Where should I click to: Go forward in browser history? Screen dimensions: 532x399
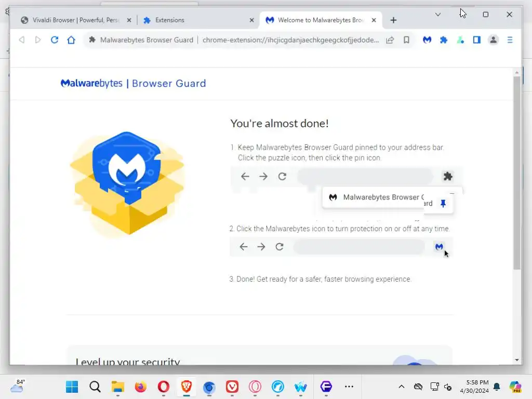pyautogui.click(x=37, y=40)
